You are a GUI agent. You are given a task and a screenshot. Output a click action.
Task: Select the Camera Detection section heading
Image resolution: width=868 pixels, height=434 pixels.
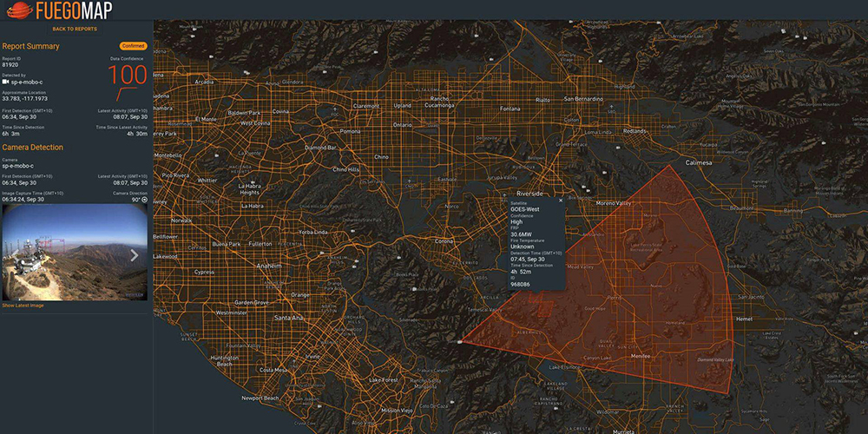(33, 148)
